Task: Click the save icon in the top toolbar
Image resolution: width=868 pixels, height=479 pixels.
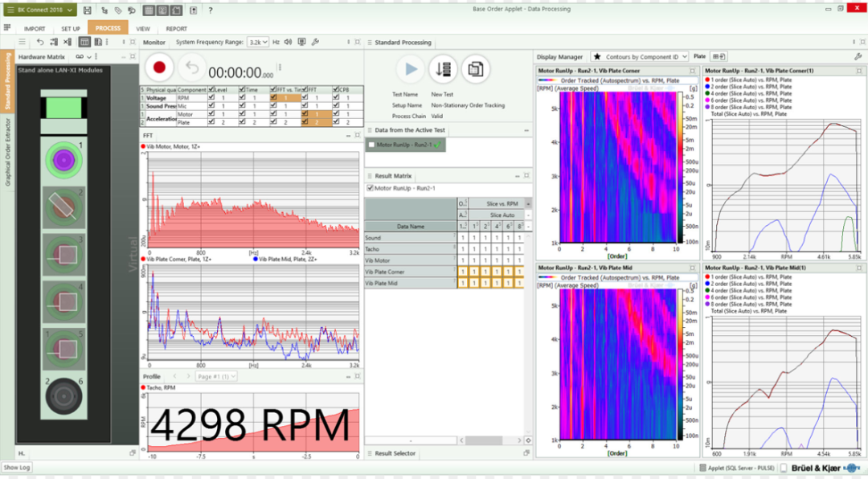Action: point(88,10)
